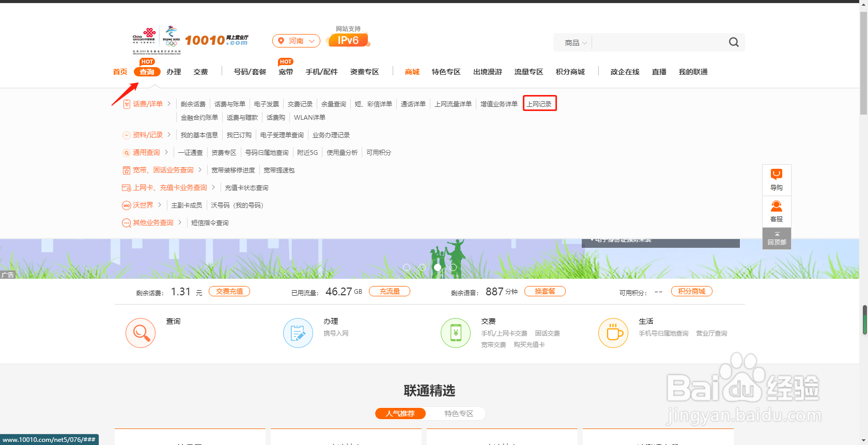This screenshot has width=868, height=445.
Task: Open the 河南 region dropdown
Action: 296,41
